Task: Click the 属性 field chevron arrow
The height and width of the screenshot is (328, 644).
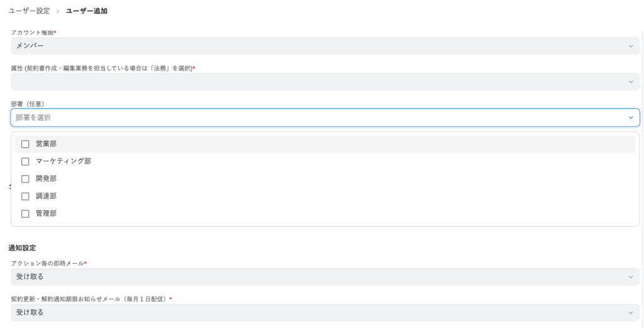Action: pyautogui.click(x=631, y=82)
